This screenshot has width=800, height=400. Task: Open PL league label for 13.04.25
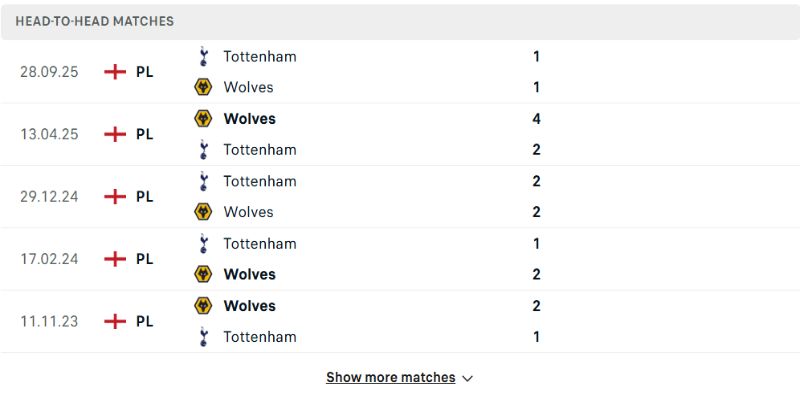coord(145,134)
